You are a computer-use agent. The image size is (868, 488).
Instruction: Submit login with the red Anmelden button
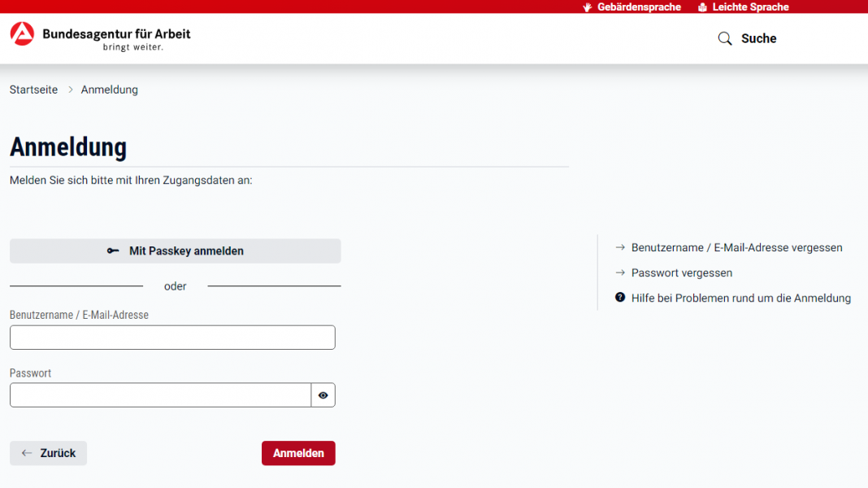point(298,453)
